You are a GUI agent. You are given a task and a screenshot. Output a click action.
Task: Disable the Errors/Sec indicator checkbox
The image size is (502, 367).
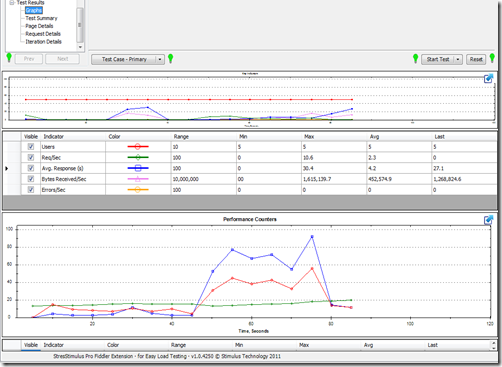tap(31, 190)
